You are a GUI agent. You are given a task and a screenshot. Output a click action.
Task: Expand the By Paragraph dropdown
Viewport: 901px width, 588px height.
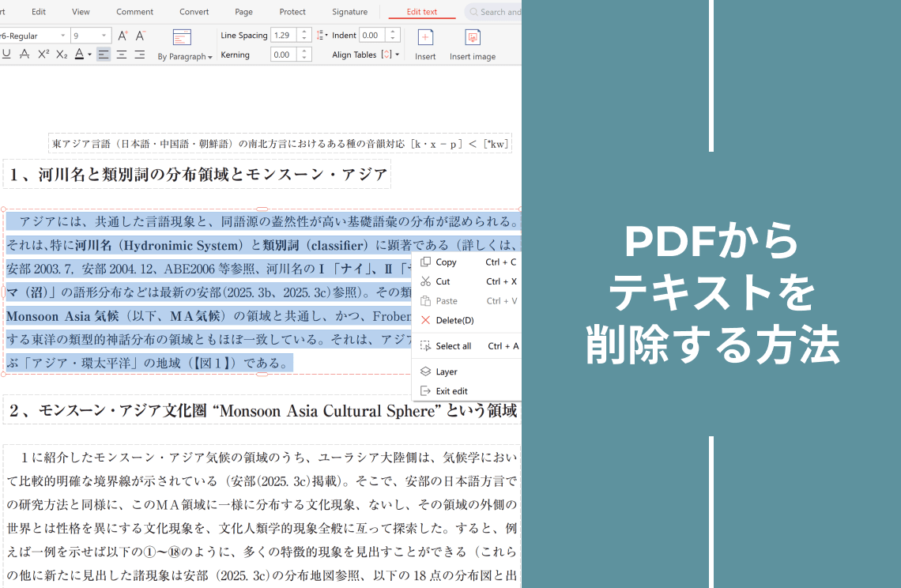185,56
